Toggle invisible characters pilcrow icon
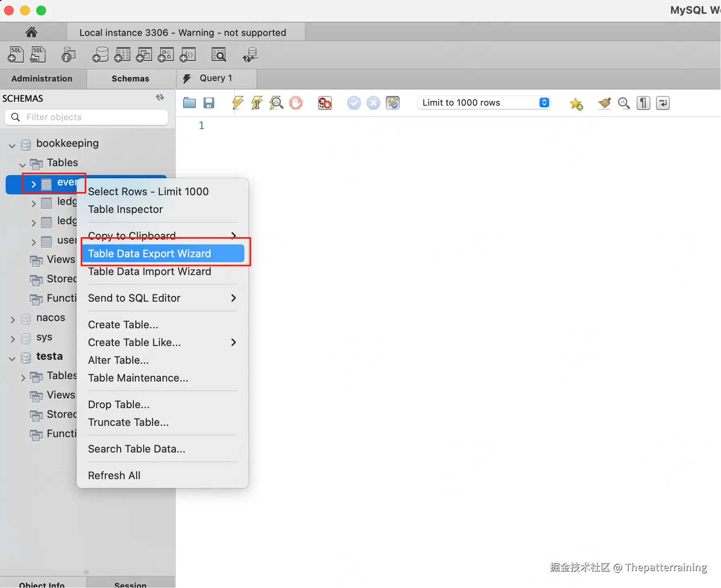The width and height of the screenshot is (721, 588). tap(644, 103)
